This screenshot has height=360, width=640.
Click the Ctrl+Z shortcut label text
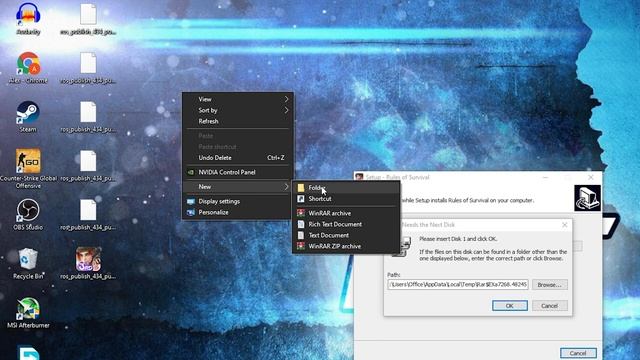click(x=276, y=158)
